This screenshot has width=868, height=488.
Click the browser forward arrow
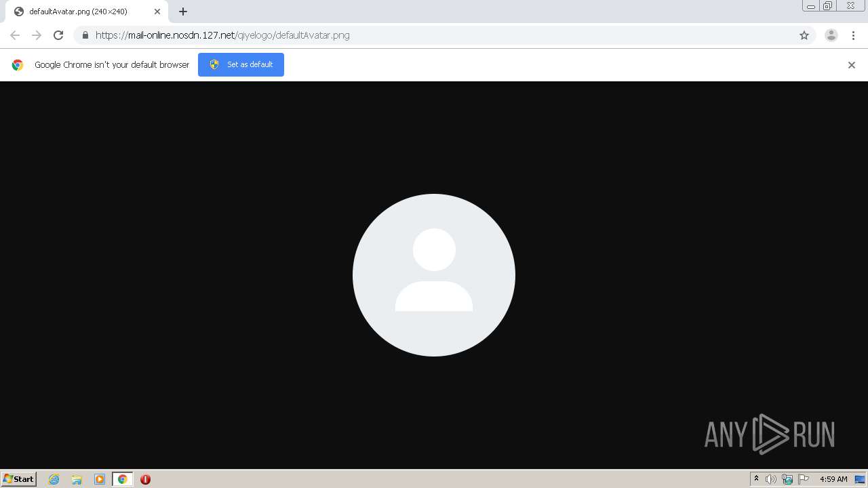click(x=37, y=35)
